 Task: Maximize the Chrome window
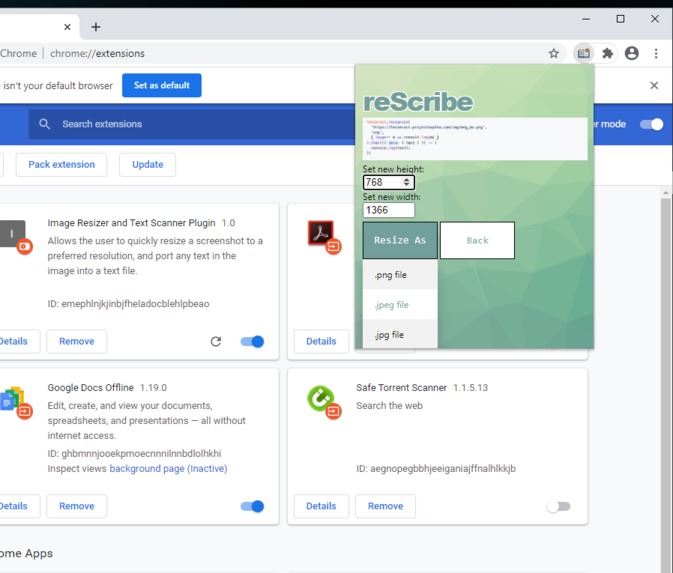click(x=620, y=19)
